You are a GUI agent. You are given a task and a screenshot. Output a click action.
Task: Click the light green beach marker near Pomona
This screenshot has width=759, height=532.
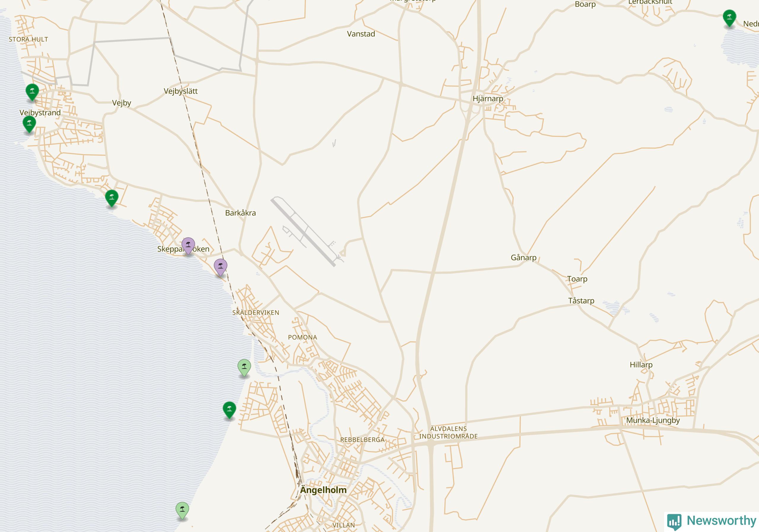pos(244,367)
